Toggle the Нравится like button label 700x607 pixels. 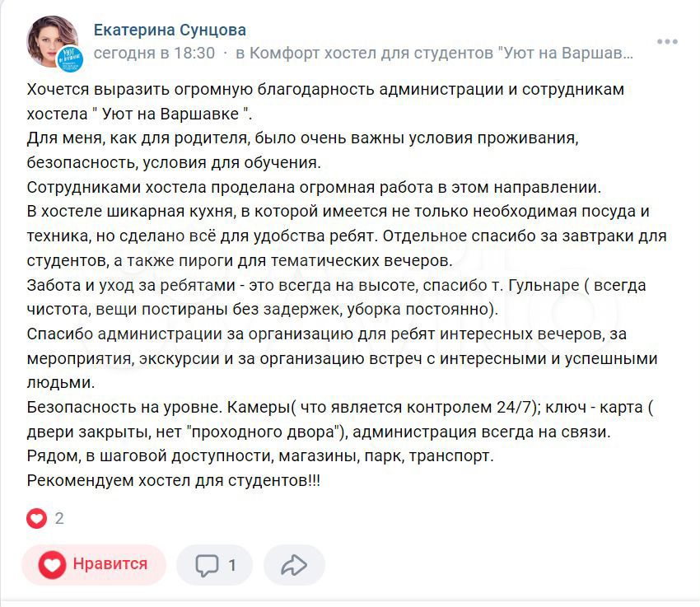[x=110, y=563]
